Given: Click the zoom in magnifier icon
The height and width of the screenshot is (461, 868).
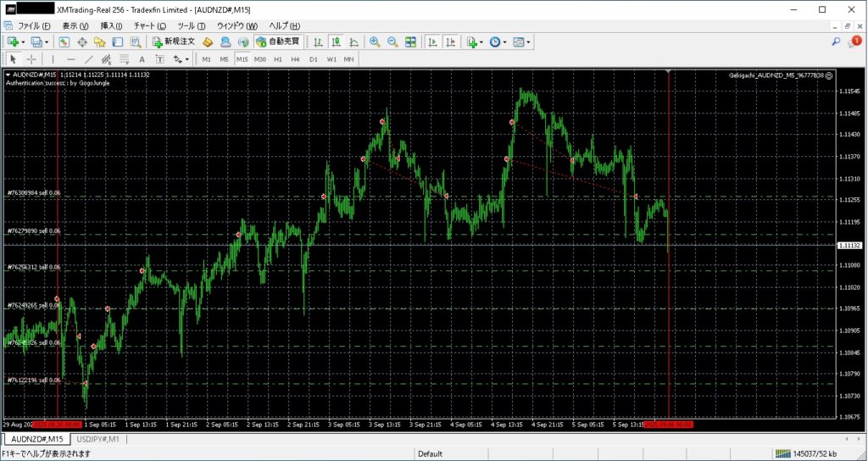Looking at the screenshot, I should [x=375, y=42].
